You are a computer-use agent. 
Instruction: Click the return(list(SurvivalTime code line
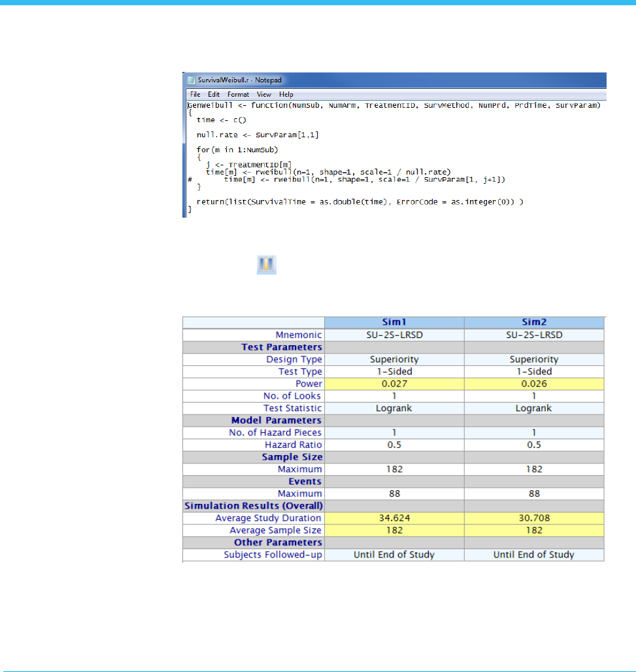(x=360, y=202)
